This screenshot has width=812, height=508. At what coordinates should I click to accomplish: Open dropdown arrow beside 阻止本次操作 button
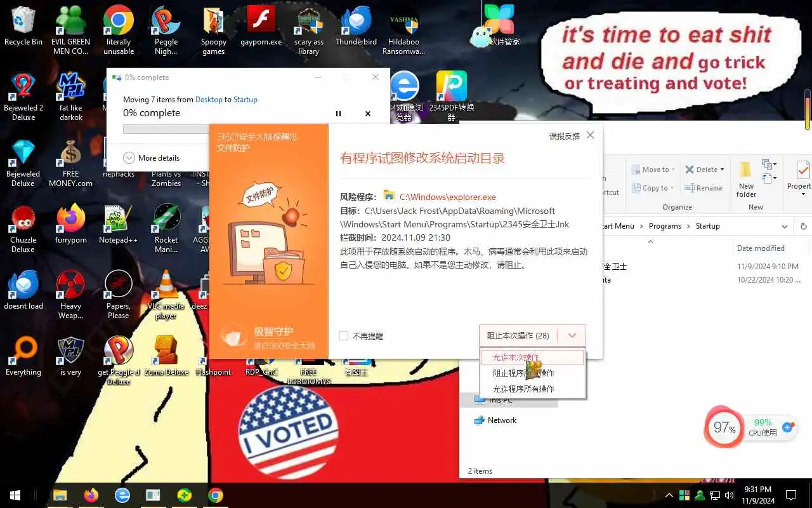coord(572,335)
